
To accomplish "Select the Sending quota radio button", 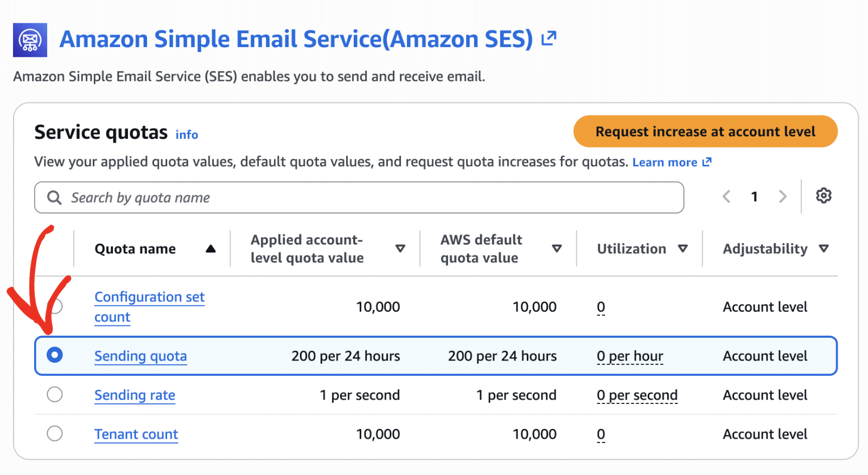I will click(55, 355).
